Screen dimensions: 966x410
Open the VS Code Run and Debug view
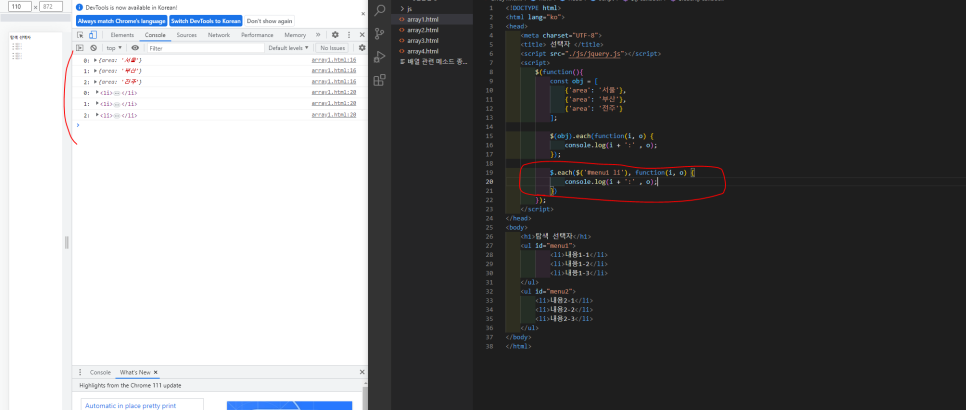[380, 57]
